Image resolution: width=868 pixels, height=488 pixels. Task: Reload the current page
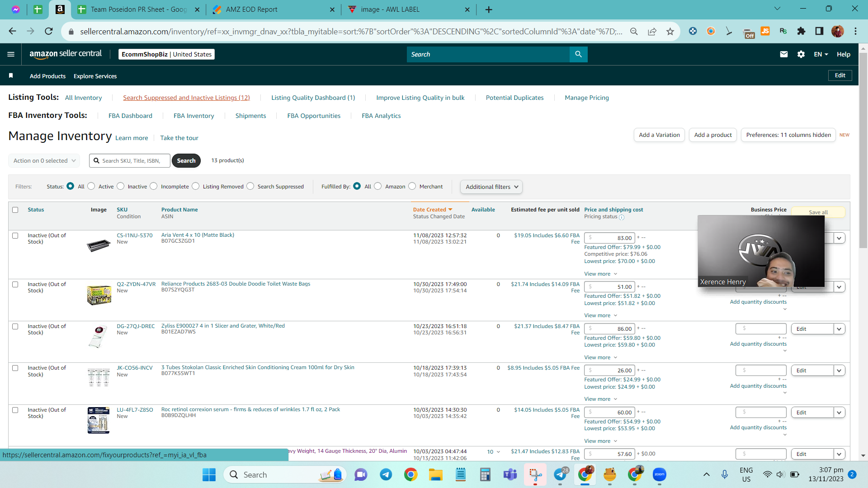point(49,31)
